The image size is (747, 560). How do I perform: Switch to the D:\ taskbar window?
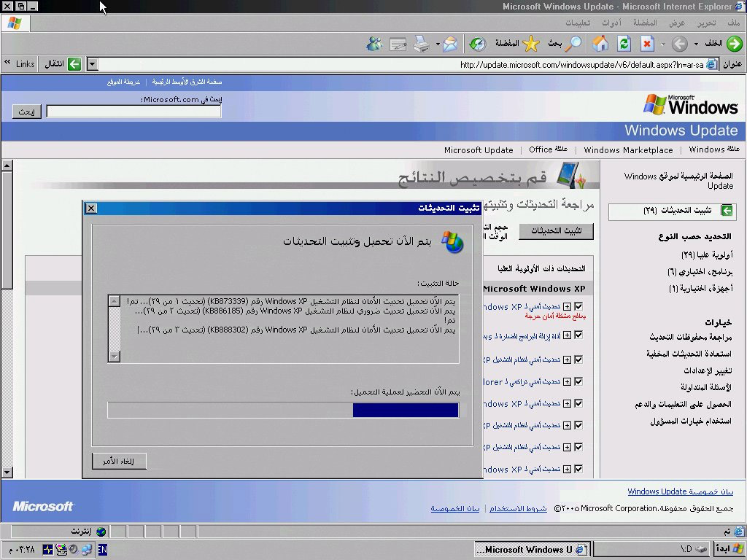click(651, 549)
